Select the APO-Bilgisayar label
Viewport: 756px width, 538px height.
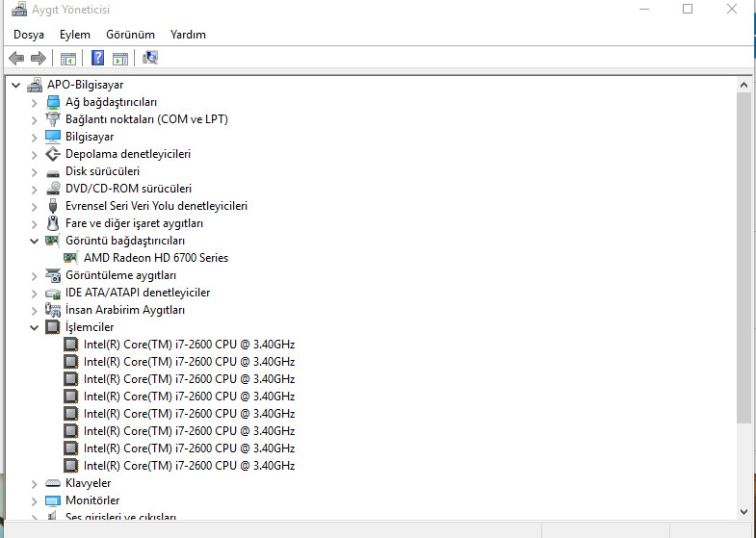click(x=86, y=85)
